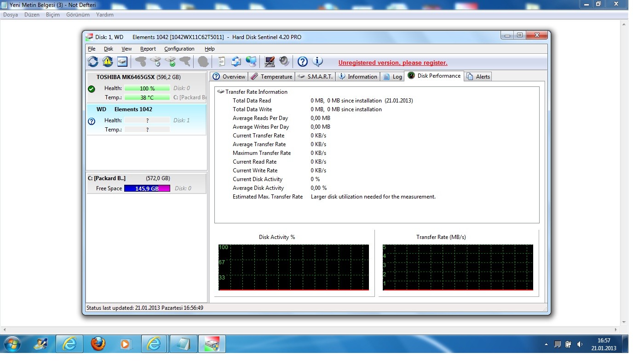This screenshot has height=364, width=633.
Task: Click the 'Transfer Rate Information' header
Action: click(x=256, y=92)
